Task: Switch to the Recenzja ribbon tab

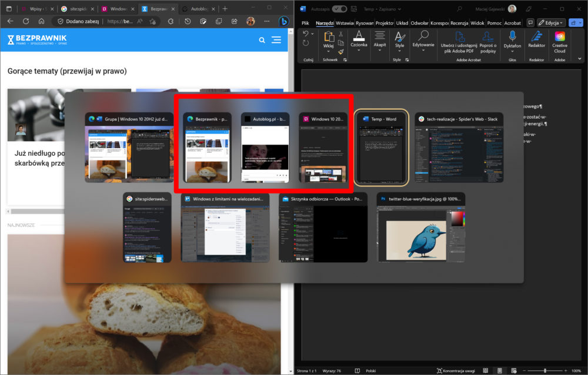Action: point(459,23)
